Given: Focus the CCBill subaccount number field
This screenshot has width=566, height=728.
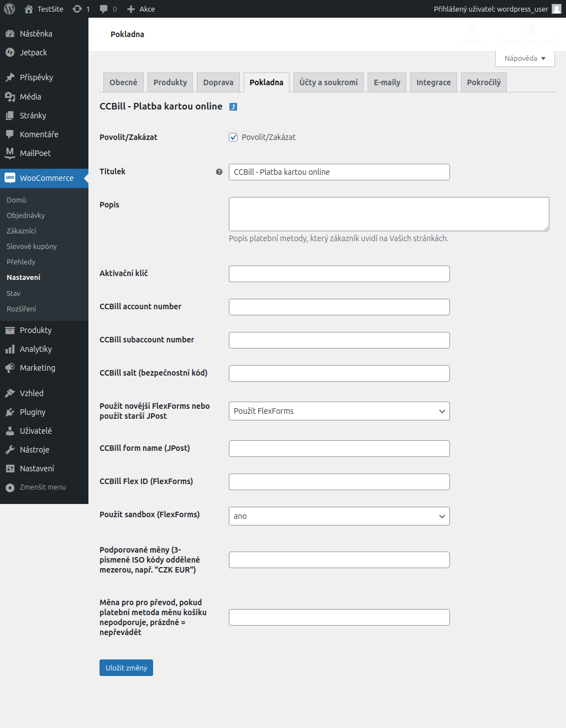Looking at the screenshot, I should coord(339,340).
